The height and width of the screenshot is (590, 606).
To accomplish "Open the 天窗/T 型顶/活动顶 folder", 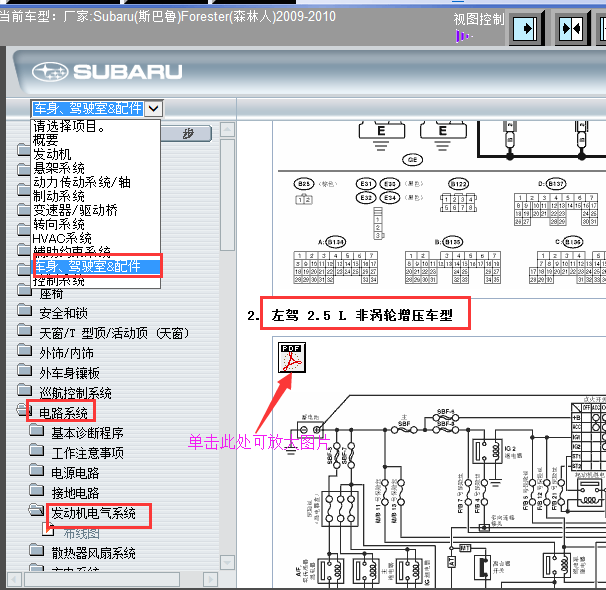I will click(114, 333).
